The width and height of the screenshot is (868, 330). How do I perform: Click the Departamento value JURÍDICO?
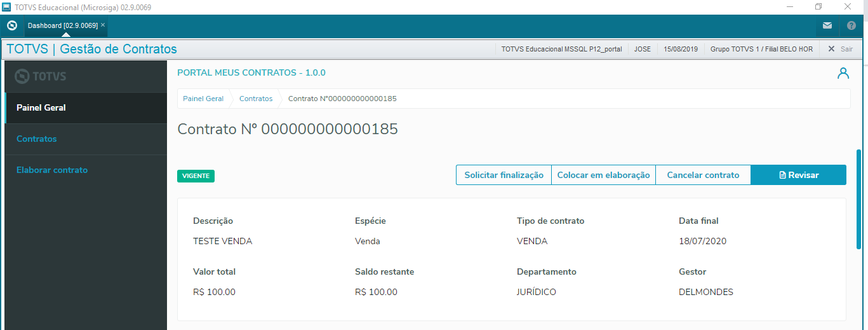[x=537, y=292]
